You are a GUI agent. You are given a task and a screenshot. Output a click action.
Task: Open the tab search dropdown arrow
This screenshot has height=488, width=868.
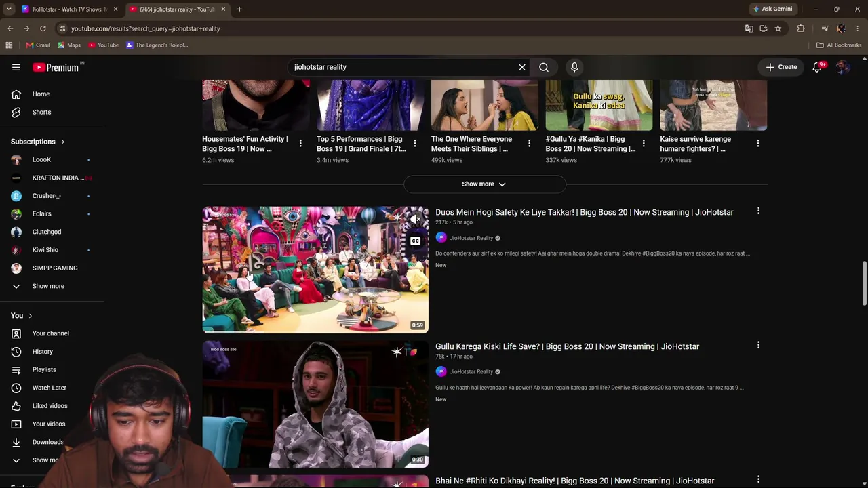[x=9, y=9]
